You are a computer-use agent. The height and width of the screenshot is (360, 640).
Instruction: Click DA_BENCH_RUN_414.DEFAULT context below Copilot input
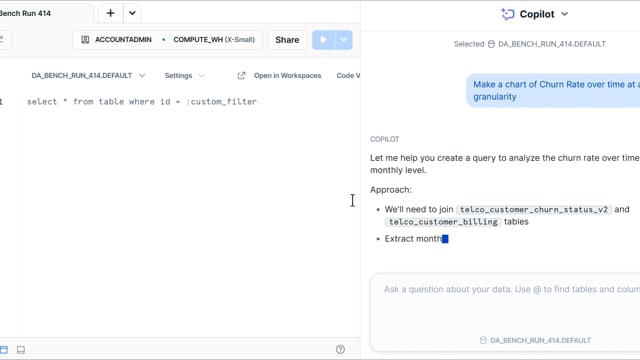pos(535,340)
